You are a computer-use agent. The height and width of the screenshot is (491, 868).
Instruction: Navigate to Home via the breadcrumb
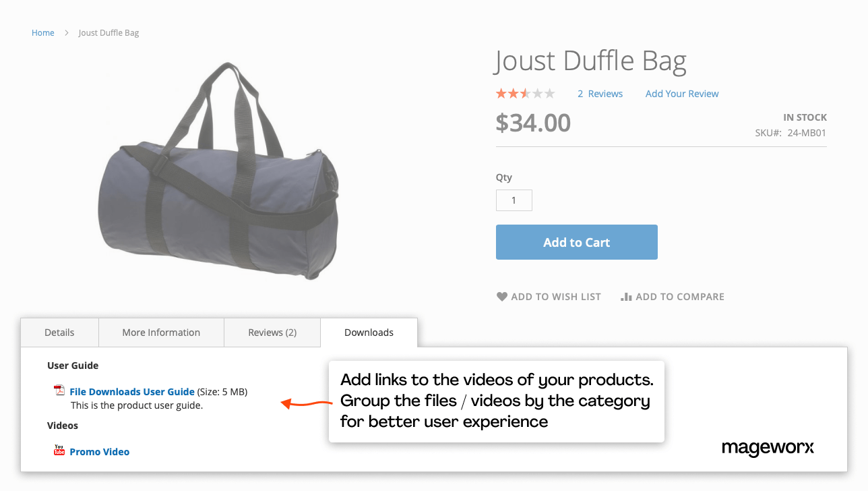[42, 32]
